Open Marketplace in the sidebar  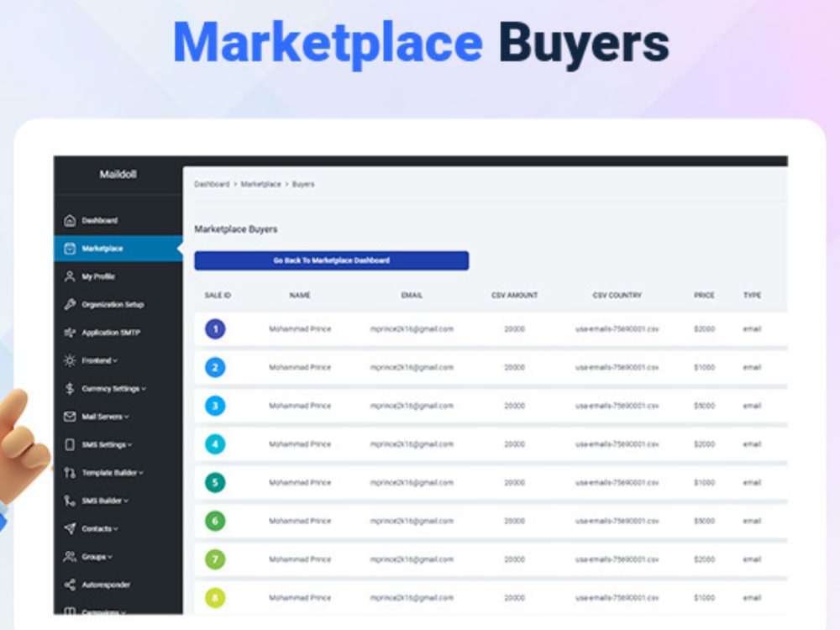(102, 249)
